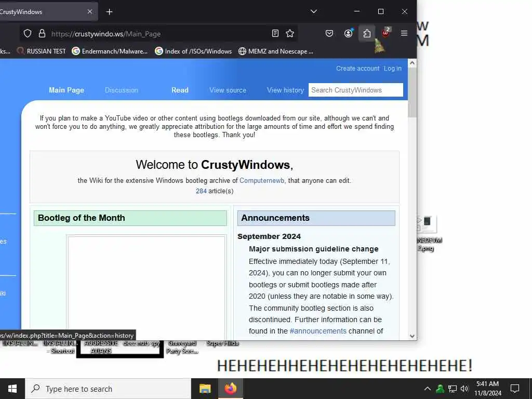Open uBlock Origin extension icon
532x399 pixels.
(385, 33)
